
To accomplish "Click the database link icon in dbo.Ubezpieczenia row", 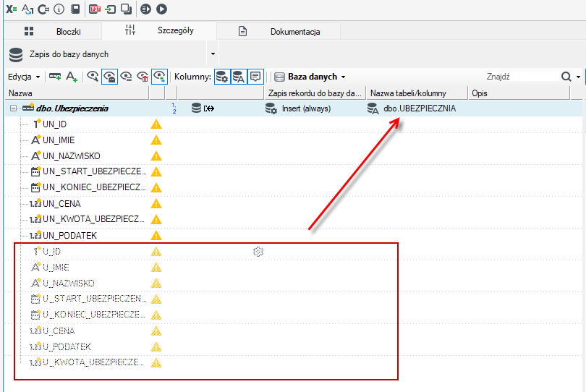I will (x=203, y=108).
